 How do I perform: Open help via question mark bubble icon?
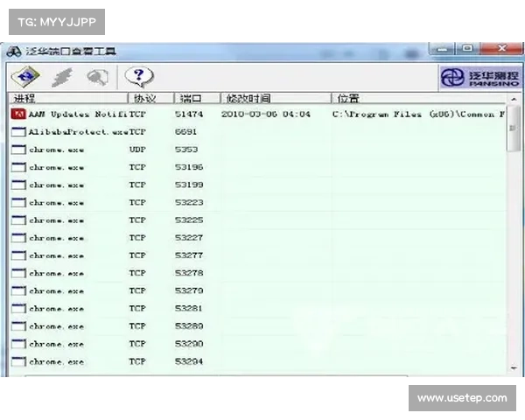coord(139,77)
